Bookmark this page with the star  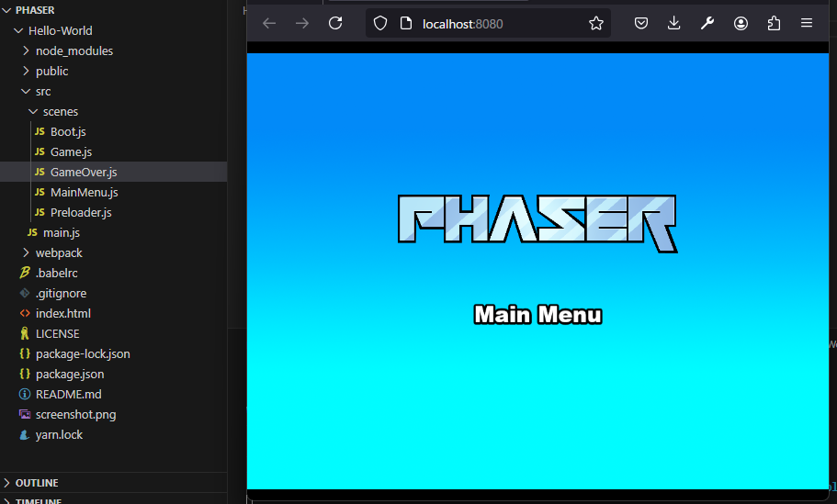[x=595, y=24]
